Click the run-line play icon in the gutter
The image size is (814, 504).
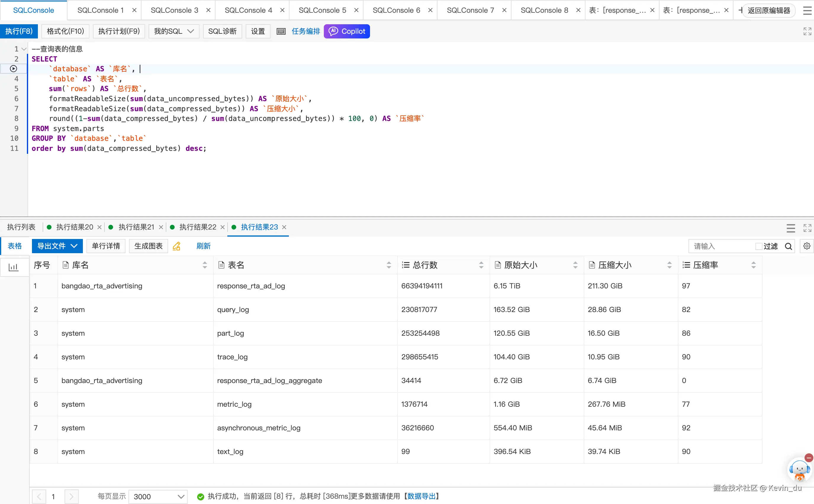click(x=13, y=69)
